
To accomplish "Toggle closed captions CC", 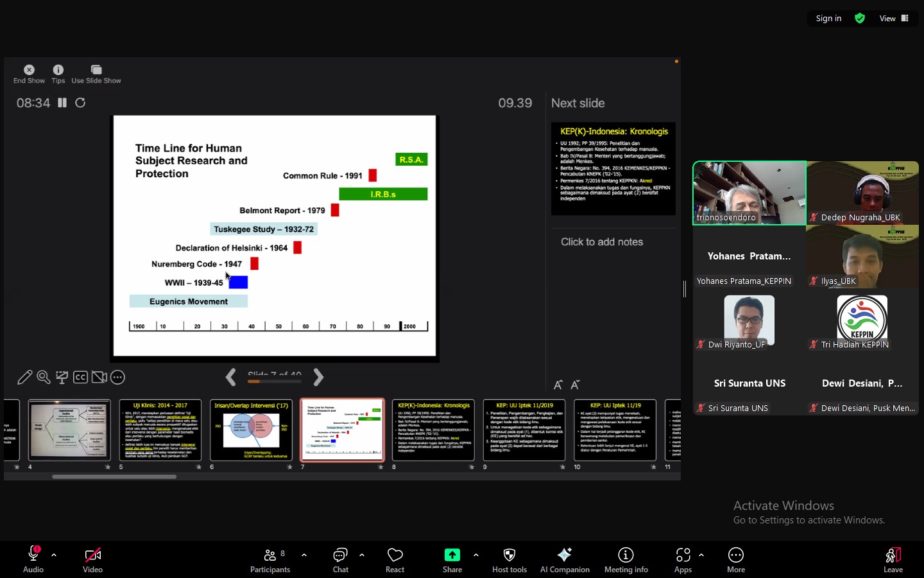I will (x=80, y=377).
